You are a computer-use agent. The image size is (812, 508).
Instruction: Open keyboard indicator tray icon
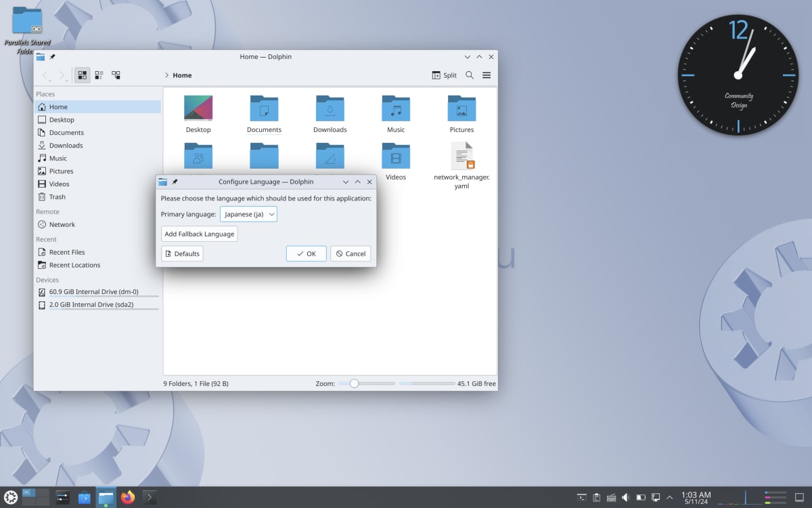click(x=611, y=497)
